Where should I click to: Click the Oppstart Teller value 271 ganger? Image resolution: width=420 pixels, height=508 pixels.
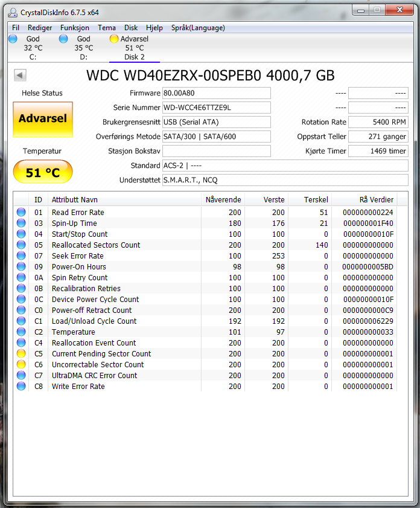coord(378,137)
